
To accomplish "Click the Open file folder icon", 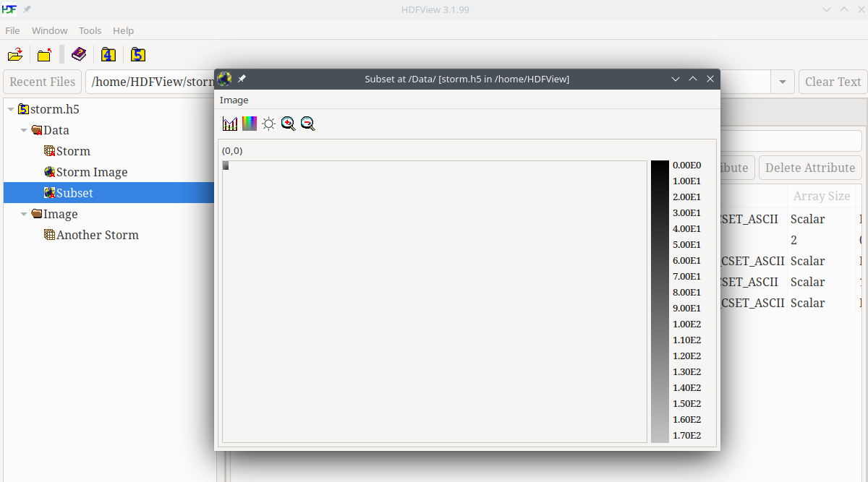I will coord(15,55).
